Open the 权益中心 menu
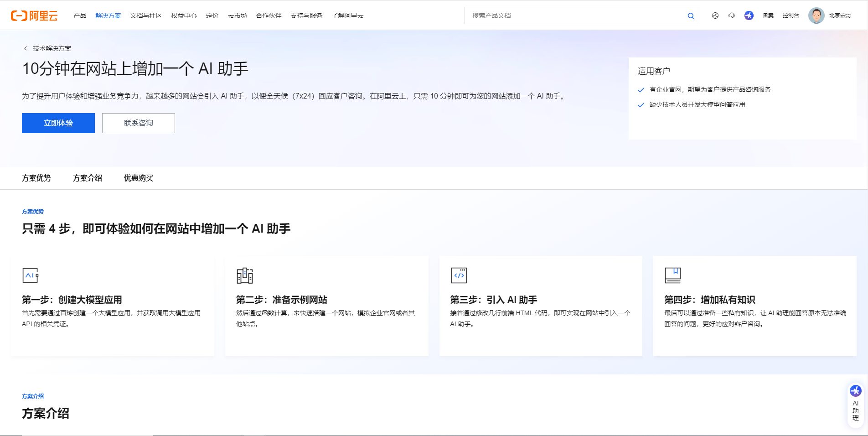 (184, 16)
